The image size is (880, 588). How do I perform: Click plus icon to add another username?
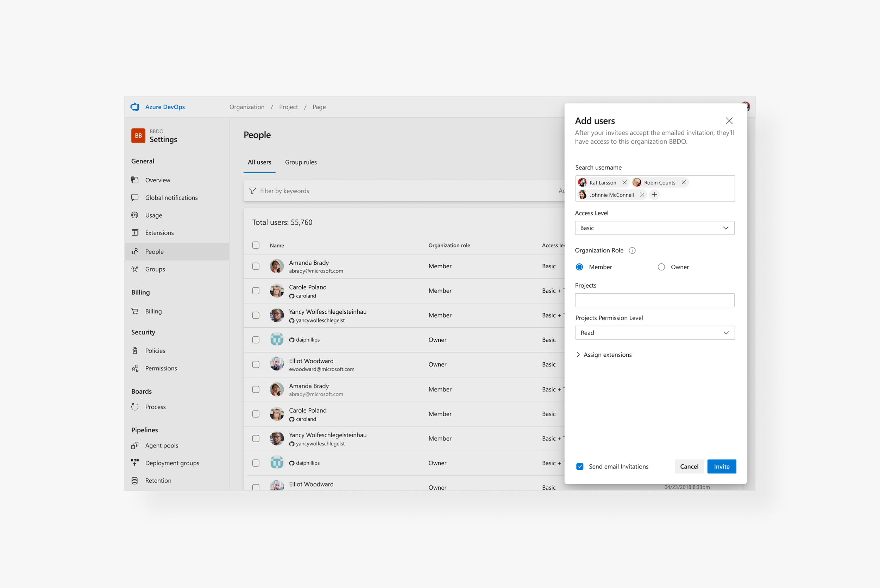tap(654, 195)
